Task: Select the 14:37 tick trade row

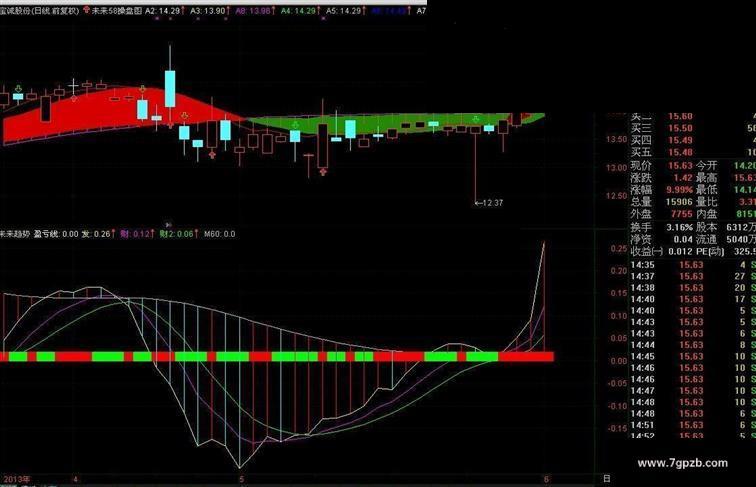Action: 693,276
